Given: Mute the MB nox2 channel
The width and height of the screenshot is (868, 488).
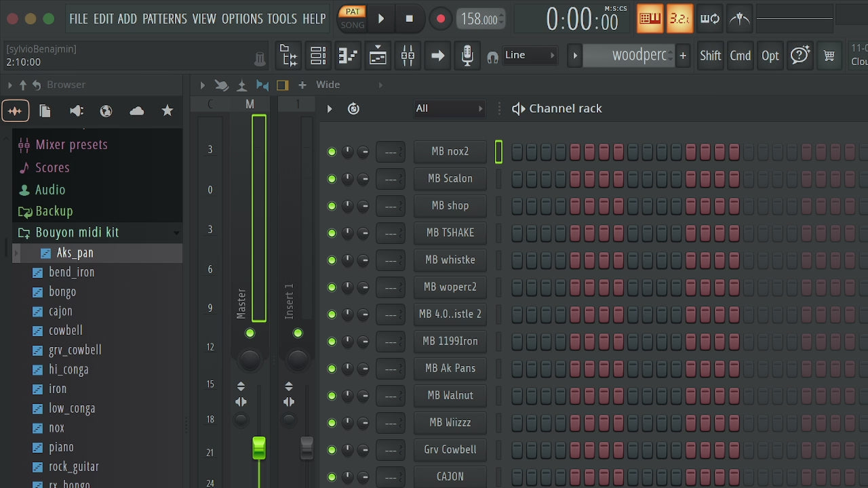Looking at the screenshot, I should tap(332, 152).
